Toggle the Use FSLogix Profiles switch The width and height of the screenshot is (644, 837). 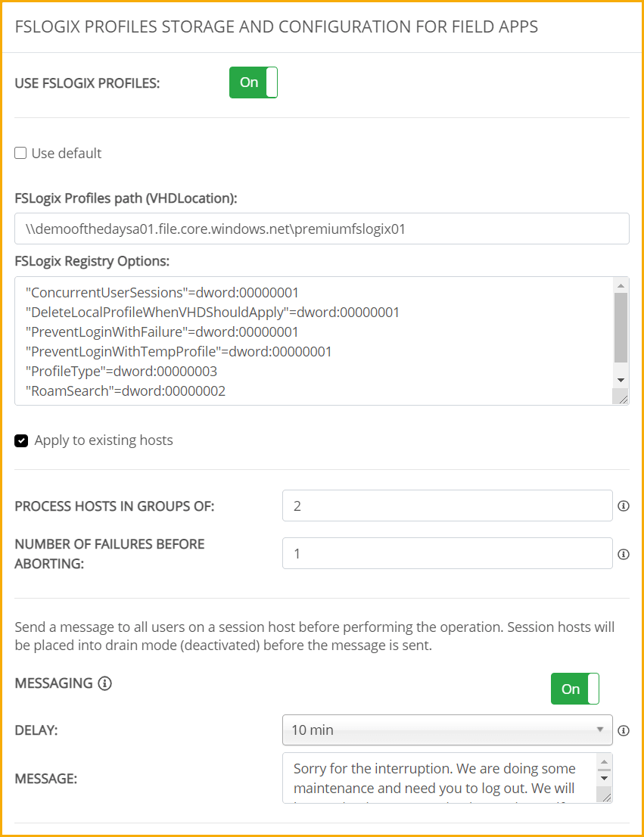click(254, 82)
